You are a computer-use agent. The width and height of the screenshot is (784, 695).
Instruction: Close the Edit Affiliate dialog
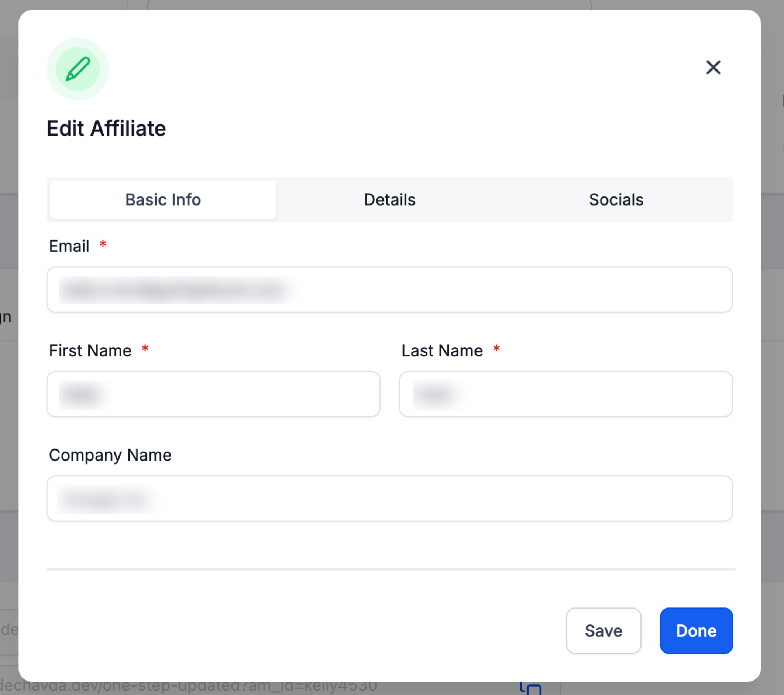coord(713,68)
